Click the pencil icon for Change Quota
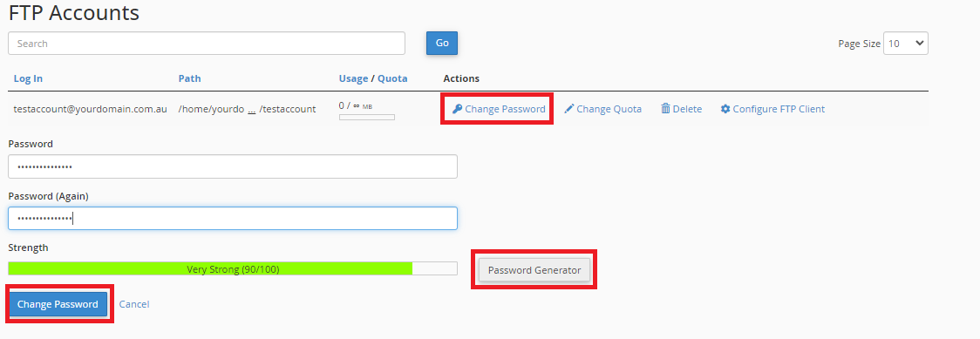This screenshot has width=980, height=339. (x=568, y=109)
